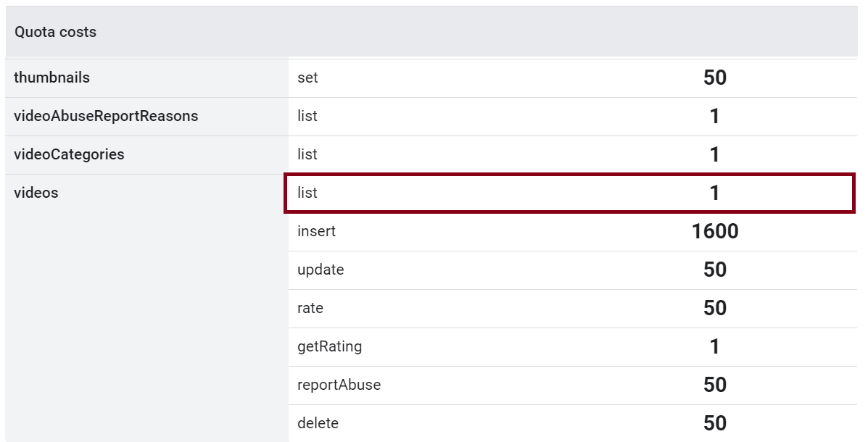
Task: Click the reportAbuse method text
Action: (x=339, y=385)
